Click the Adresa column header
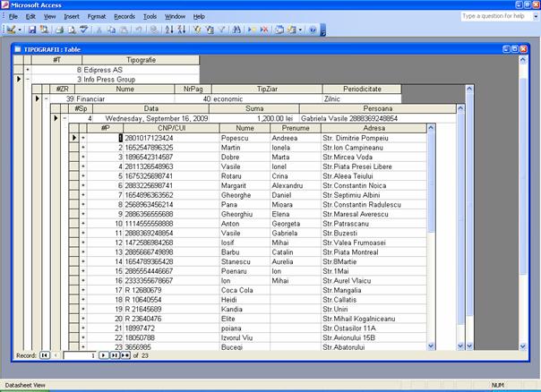The width and height of the screenshot is (541, 392). [374, 128]
